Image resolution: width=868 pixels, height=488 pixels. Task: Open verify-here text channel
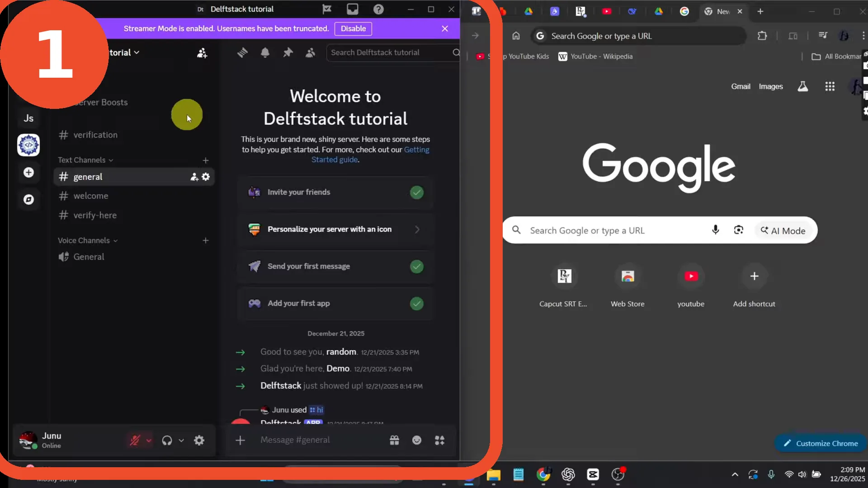coord(134,215)
